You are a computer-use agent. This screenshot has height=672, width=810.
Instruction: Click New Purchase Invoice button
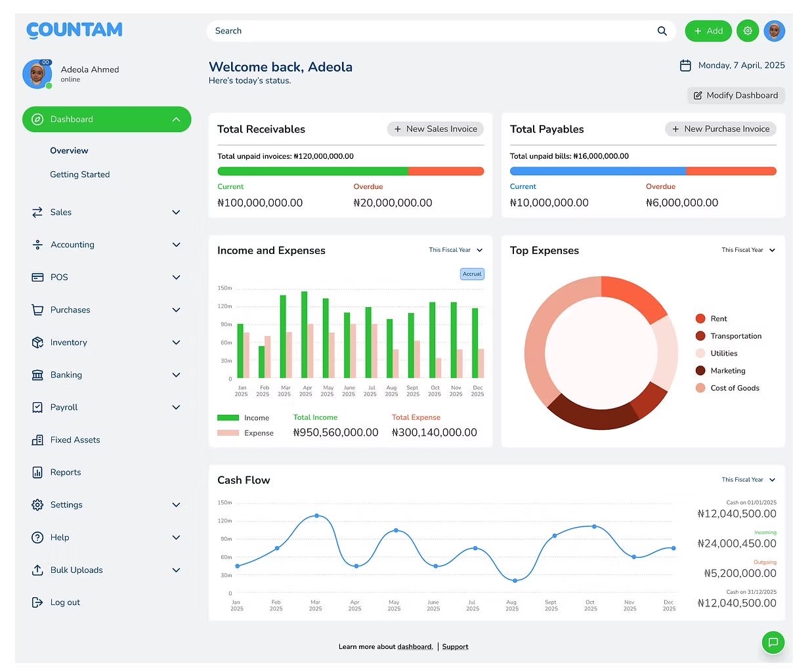(x=721, y=129)
